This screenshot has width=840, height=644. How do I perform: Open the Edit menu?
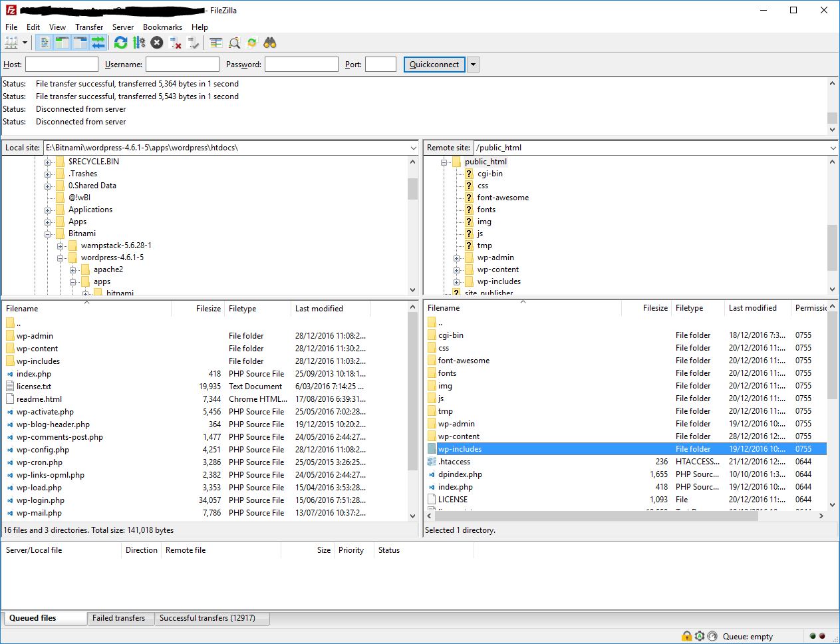coord(33,27)
